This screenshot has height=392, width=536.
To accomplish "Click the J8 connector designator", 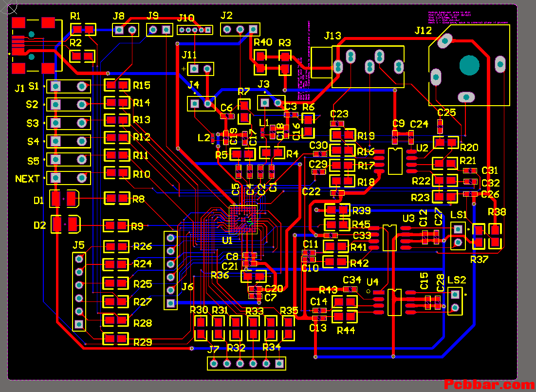I will click(x=119, y=16).
